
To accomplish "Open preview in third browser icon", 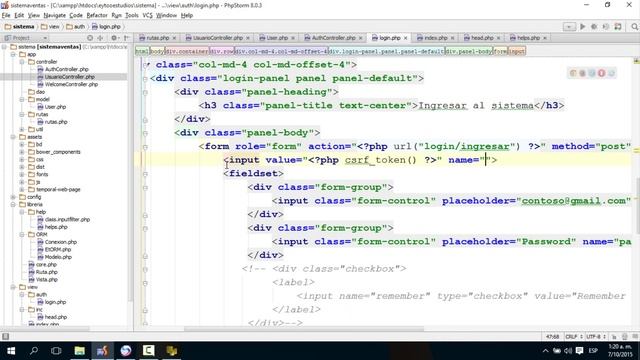I will [x=592, y=73].
